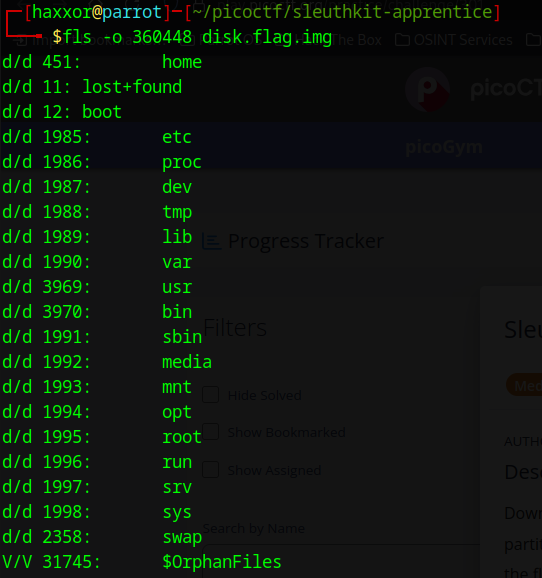
Task: Select the etc directory entry
Action: click(97, 137)
